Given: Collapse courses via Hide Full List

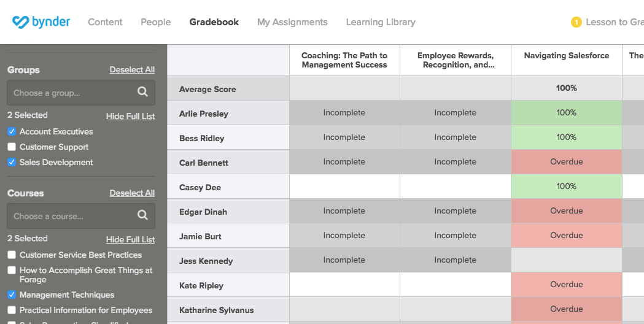Looking at the screenshot, I should [130, 239].
